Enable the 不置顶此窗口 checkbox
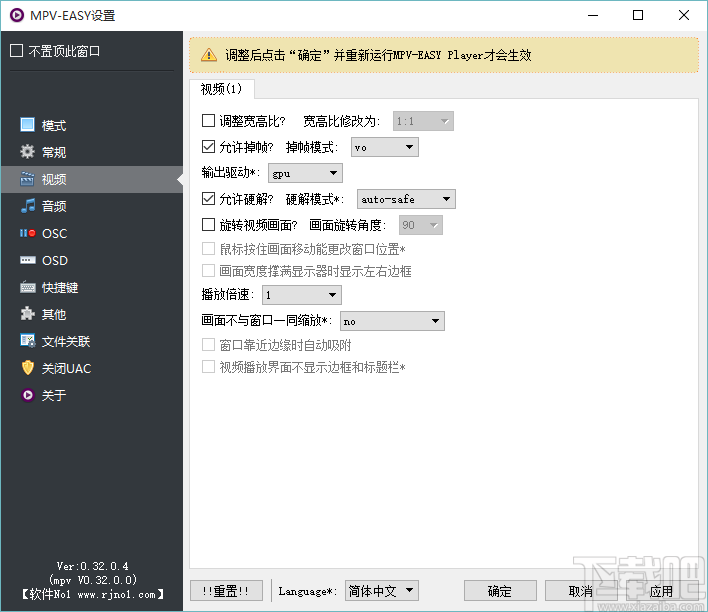Screen dimensions: 708x612 click(x=16, y=51)
